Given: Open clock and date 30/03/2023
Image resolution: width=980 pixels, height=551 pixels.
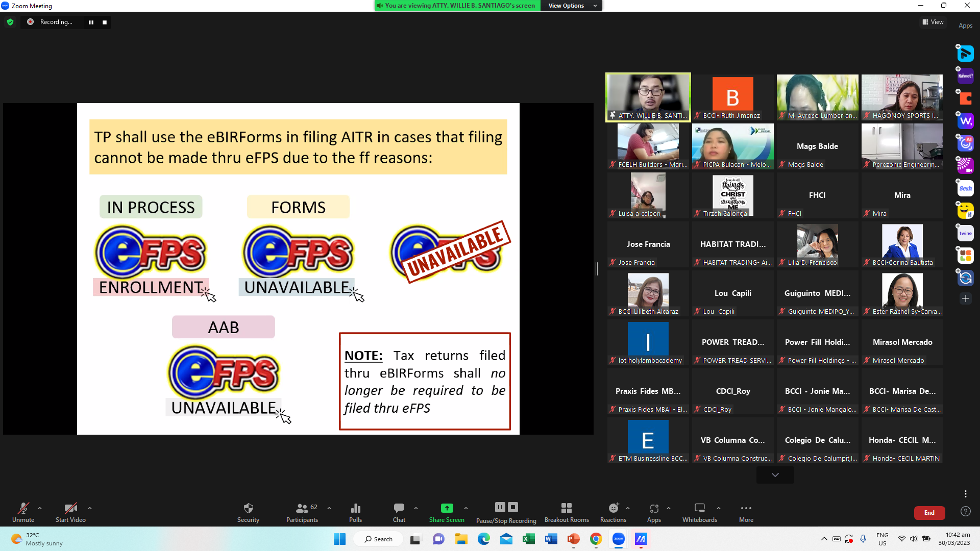Looking at the screenshot, I should click(954, 539).
